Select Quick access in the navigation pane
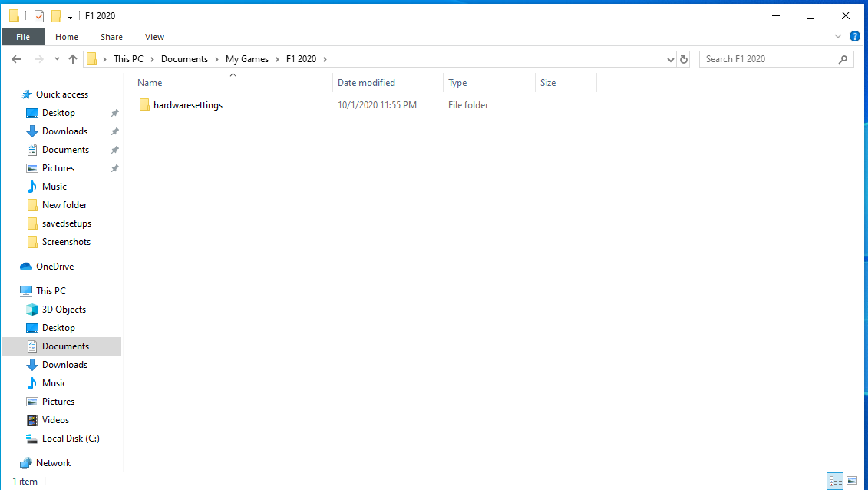This screenshot has height=490, width=868. click(62, 94)
